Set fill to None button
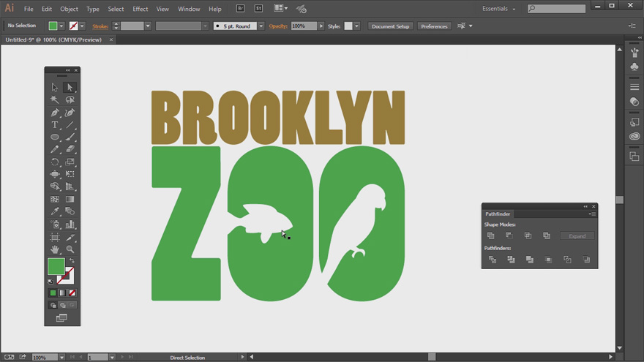 pos(72,293)
